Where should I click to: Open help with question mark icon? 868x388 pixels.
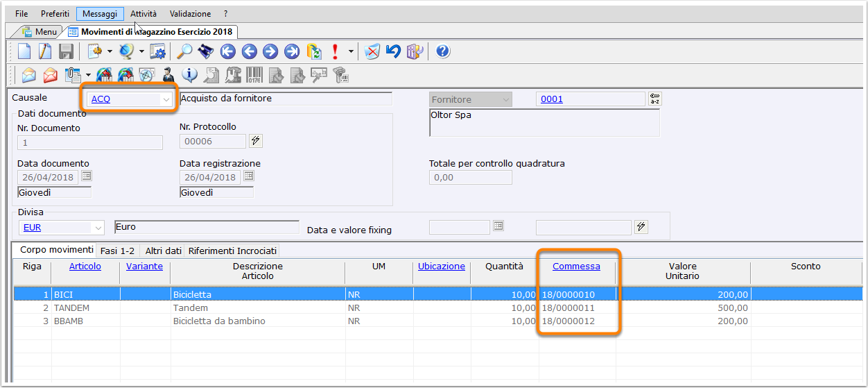[443, 51]
